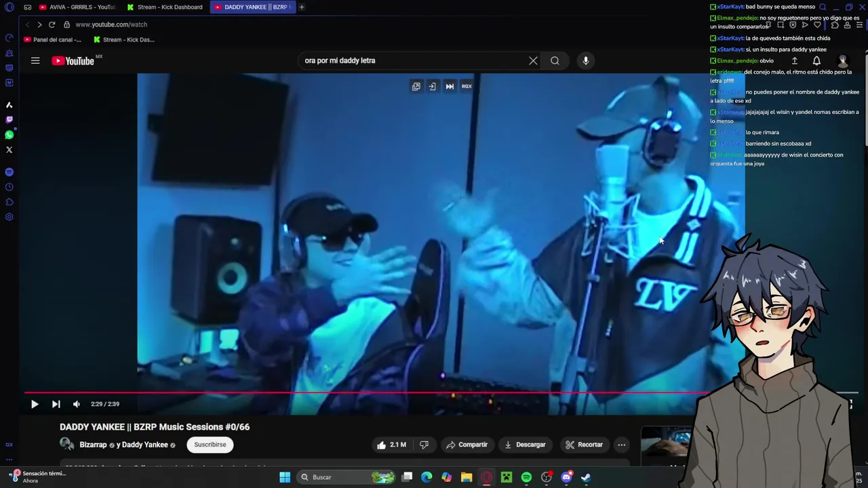This screenshot has width=868, height=488.
Task: Toggle RGX overlay button on video
Action: pyautogui.click(x=467, y=86)
